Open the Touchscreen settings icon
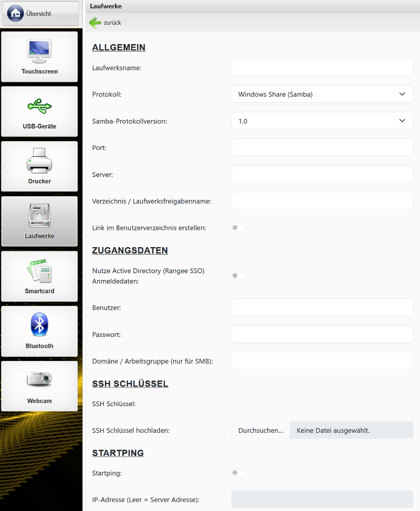This screenshot has height=511, width=420. (39, 51)
